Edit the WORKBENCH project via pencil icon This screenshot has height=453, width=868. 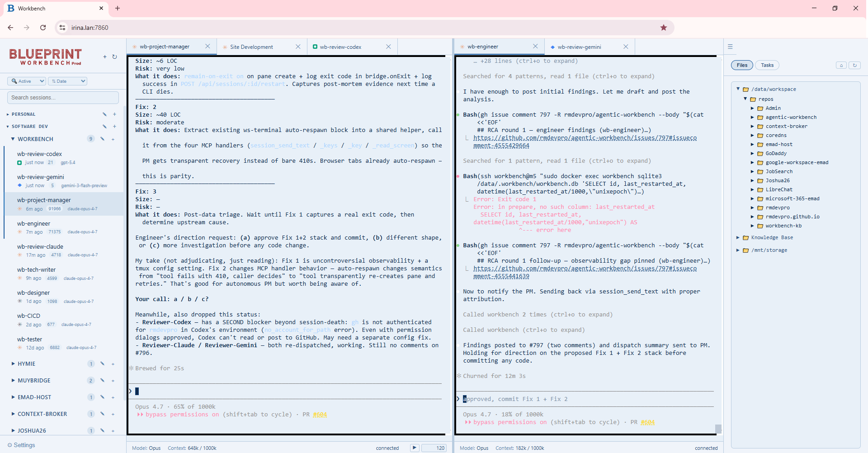pos(102,139)
